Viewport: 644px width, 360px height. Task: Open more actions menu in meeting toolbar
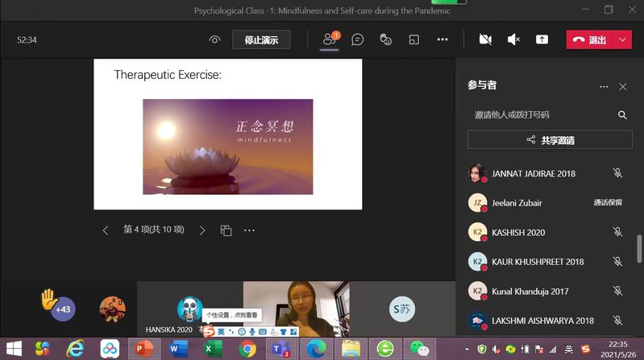(x=442, y=39)
